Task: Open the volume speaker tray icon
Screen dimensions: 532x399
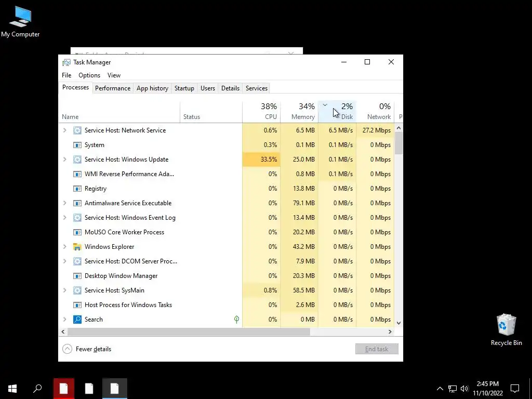Action: 464,389
